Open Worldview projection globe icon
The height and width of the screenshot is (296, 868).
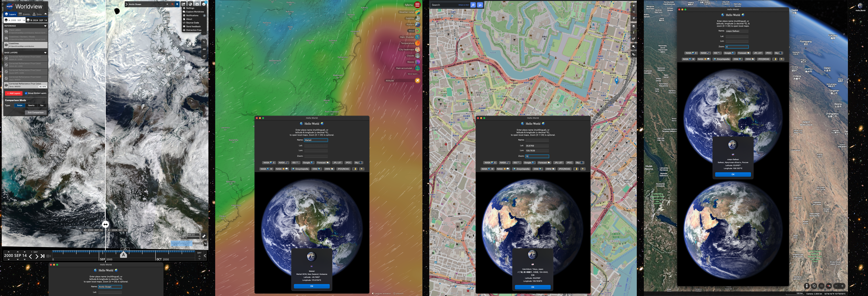190,4
